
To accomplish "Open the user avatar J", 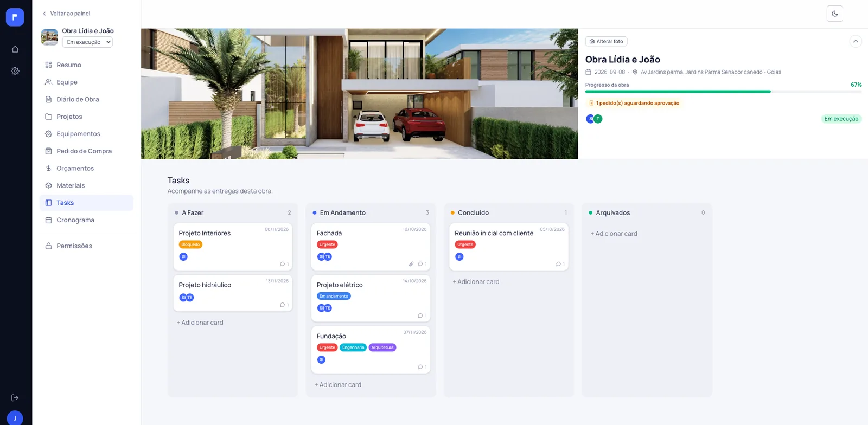I will pos(15,418).
